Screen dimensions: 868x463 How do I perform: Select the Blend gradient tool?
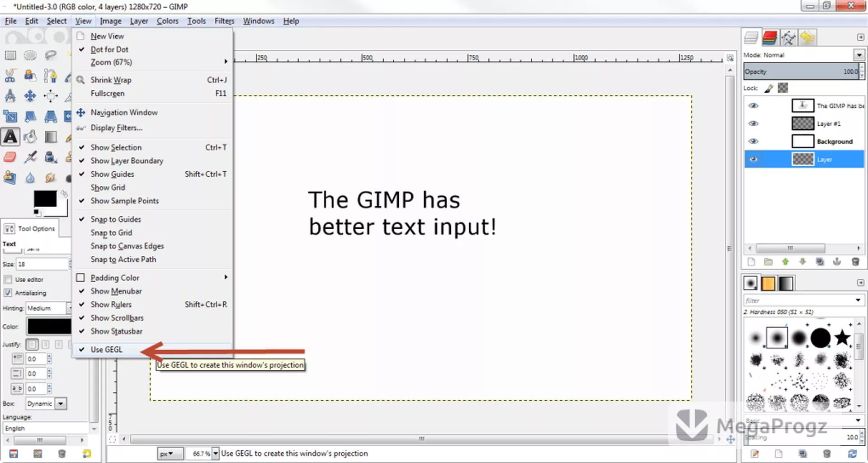pos(51,137)
